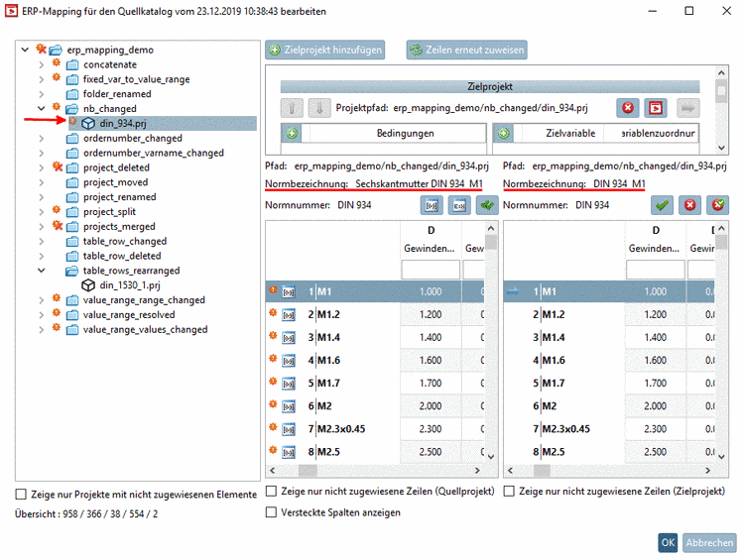Click Zeilen erneut zuweisen button
The height and width of the screenshot is (560, 744).
467,50
